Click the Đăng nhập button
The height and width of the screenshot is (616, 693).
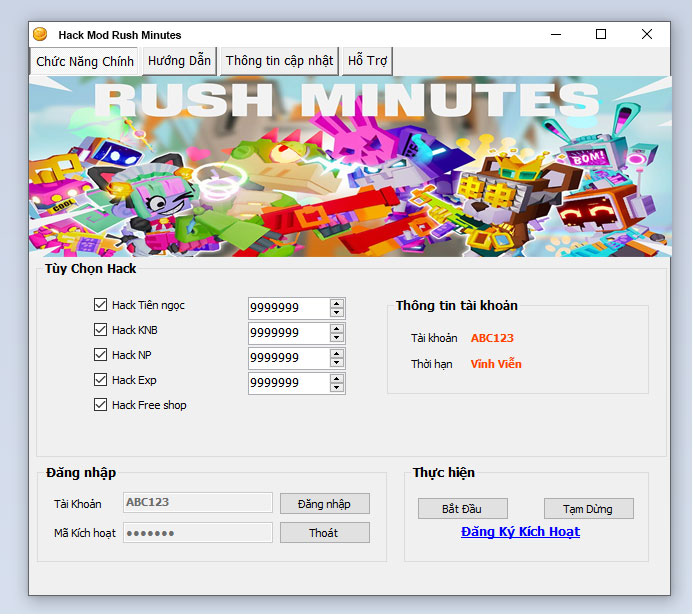pyautogui.click(x=325, y=504)
